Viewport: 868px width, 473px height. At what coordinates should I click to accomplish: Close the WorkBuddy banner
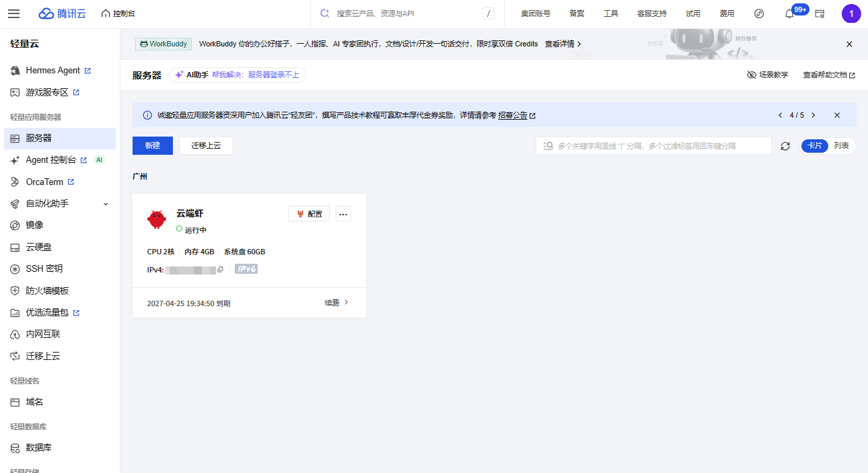(x=849, y=44)
